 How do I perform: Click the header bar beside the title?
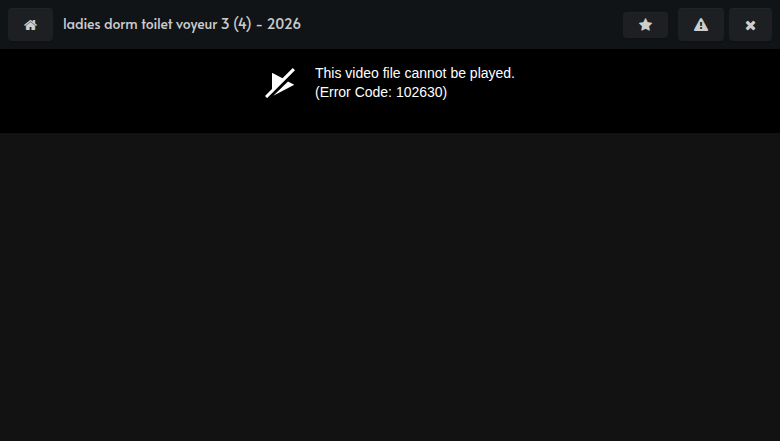coord(460,24)
